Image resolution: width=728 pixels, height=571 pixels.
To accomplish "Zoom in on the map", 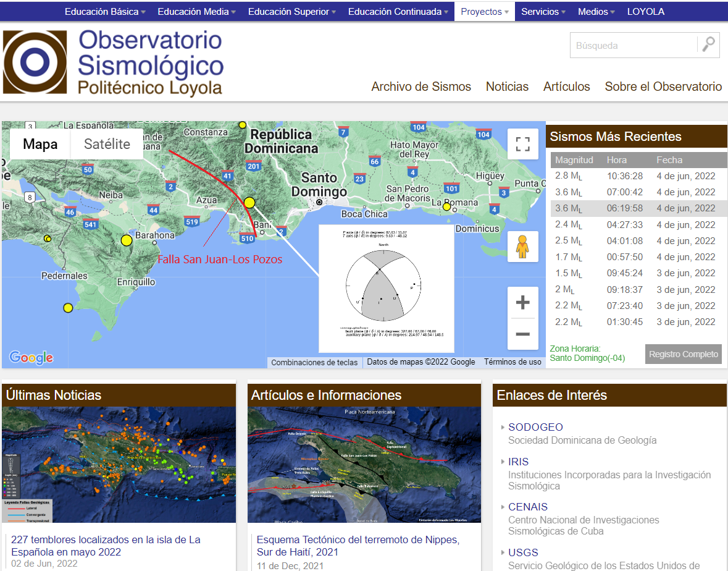I will pos(522,303).
